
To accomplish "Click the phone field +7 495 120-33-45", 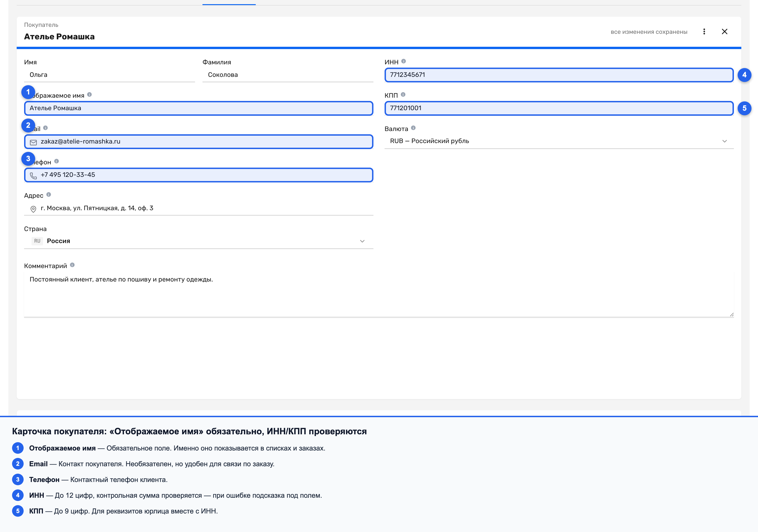I will (198, 175).
